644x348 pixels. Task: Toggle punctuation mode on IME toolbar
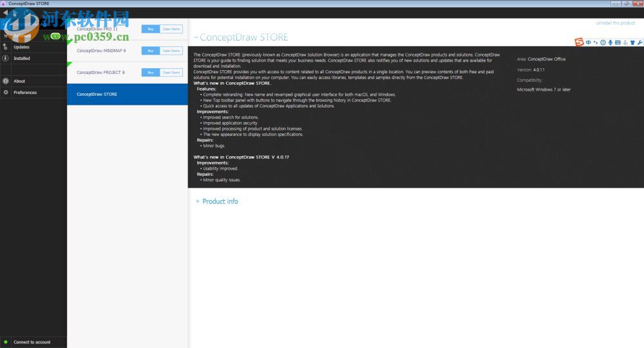(596, 42)
